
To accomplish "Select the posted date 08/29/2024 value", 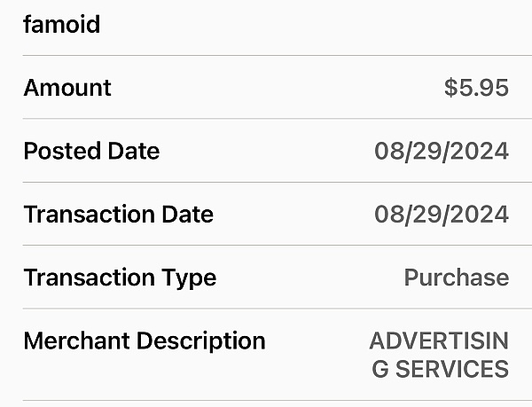I will point(442,151).
